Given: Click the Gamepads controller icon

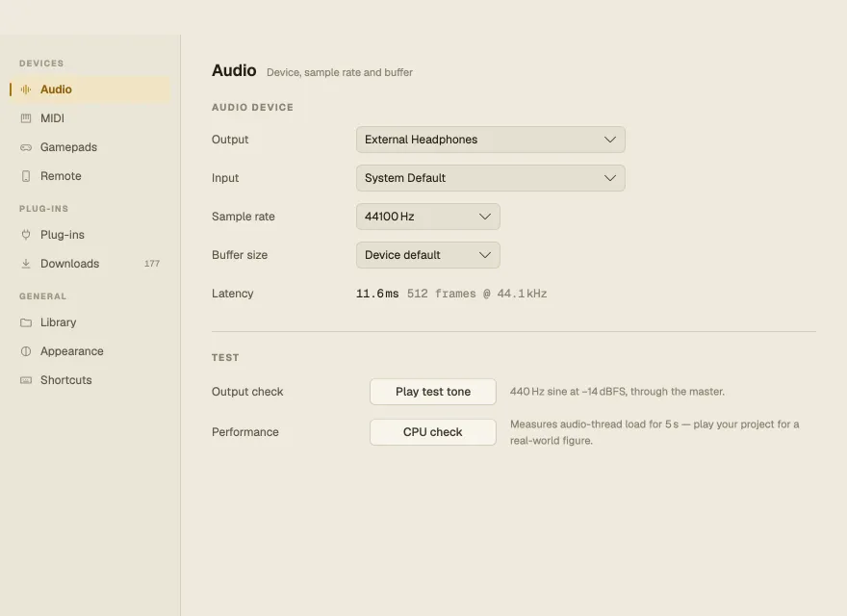Looking at the screenshot, I should (x=25, y=147).
